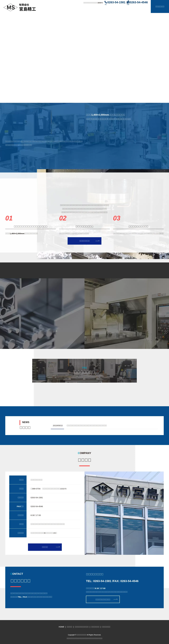Viewport: 169px width, 644px height.
Task: Click the arrow inside the hero section blue button
Action: tap(97, 241)
